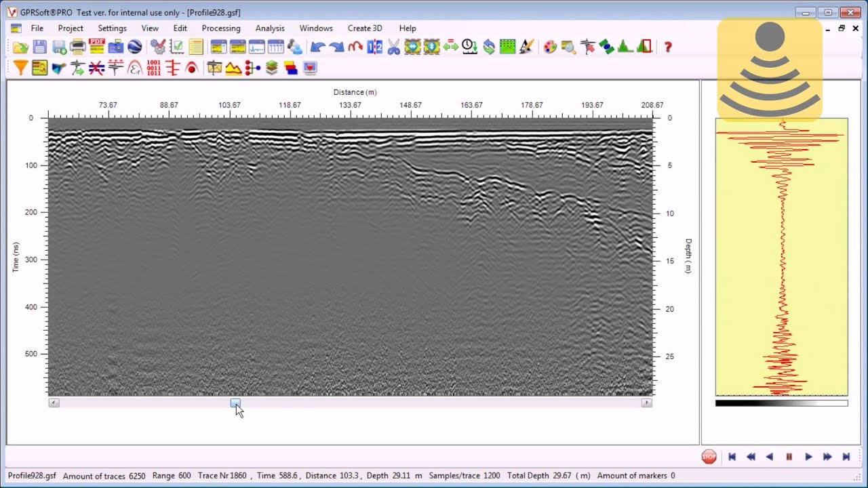Image resolution: width=868 pixels, height=488 pixels.
Task: Click the blue undo arrow icon
Action: [317, 47]
